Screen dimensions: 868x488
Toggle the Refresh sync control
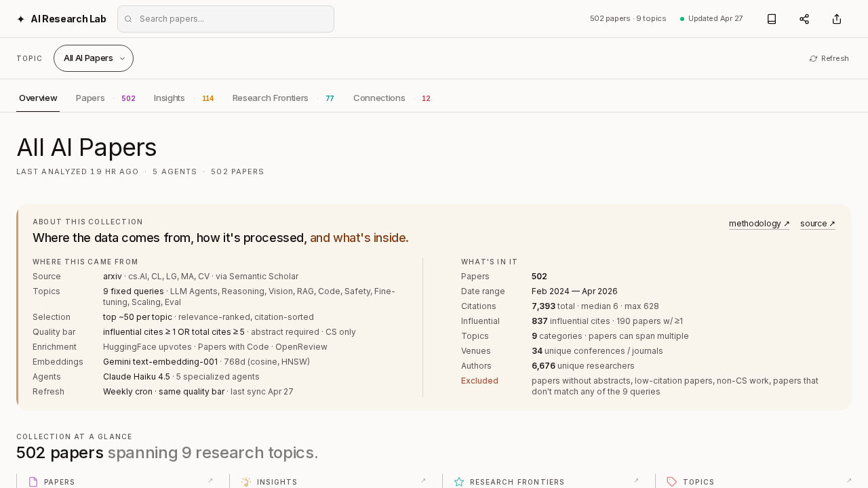(829, 58)
